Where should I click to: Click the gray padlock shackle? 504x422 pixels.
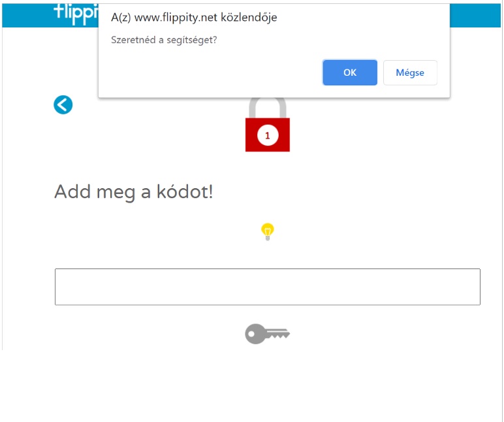(x=268, y=108)
